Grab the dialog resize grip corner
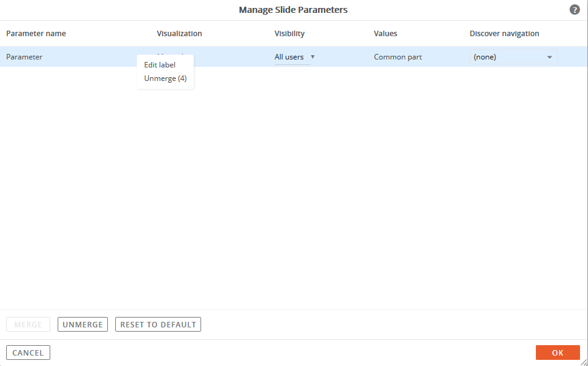 click(584, 362)
